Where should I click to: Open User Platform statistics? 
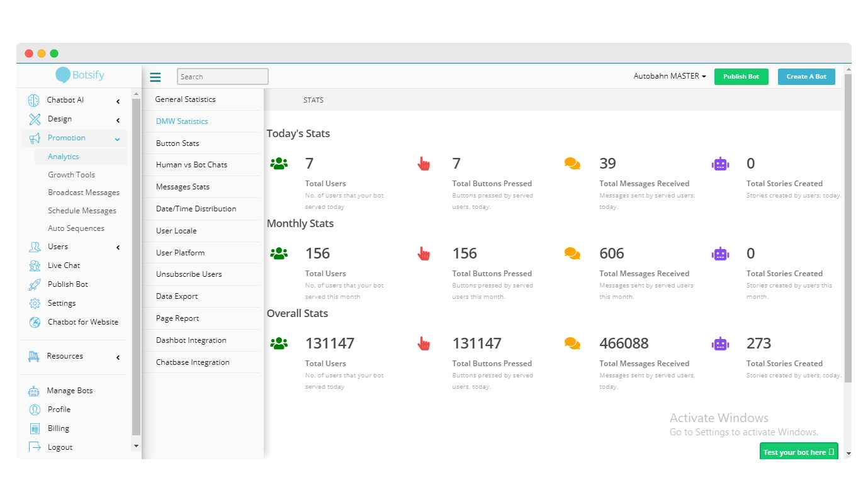[x=180, y=253]
